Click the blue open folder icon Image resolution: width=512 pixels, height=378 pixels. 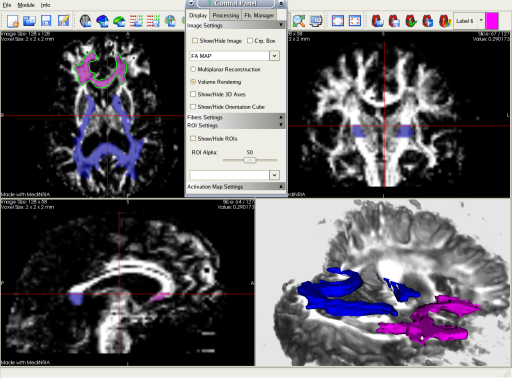[29, 21]
